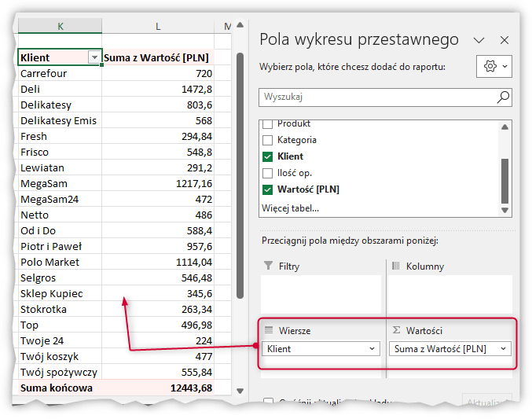
Task: Select the Carrefour cell
Action: pos(60,73)
